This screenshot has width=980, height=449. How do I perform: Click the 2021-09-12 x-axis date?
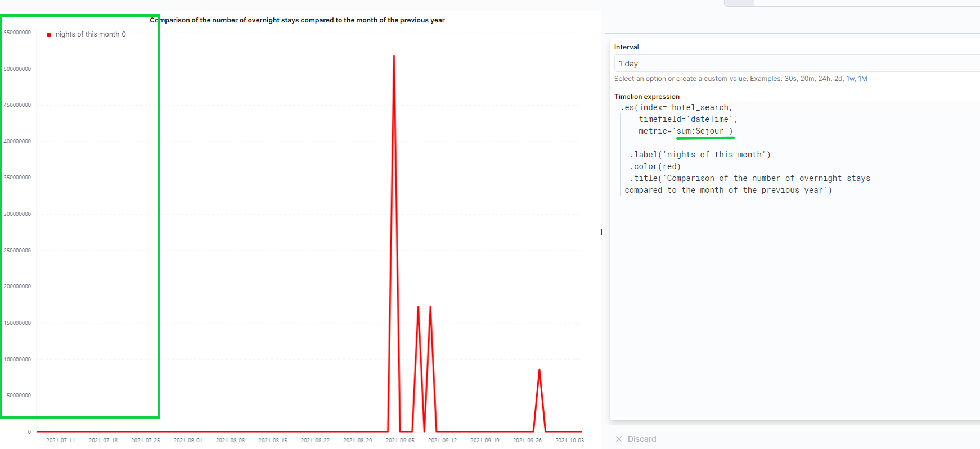443,441
